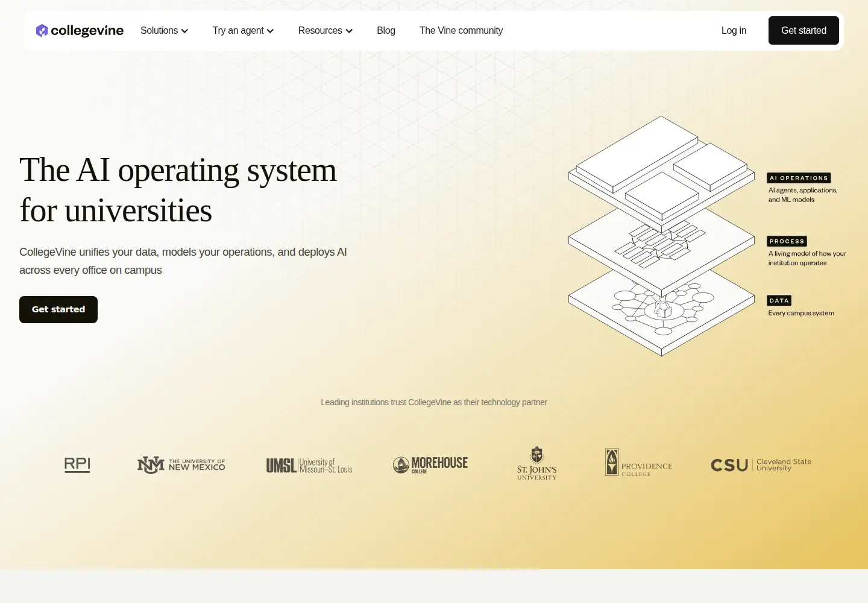868x603 pixels.
Task: Click "A living model of how your institution operates" text
Action: 807,258
